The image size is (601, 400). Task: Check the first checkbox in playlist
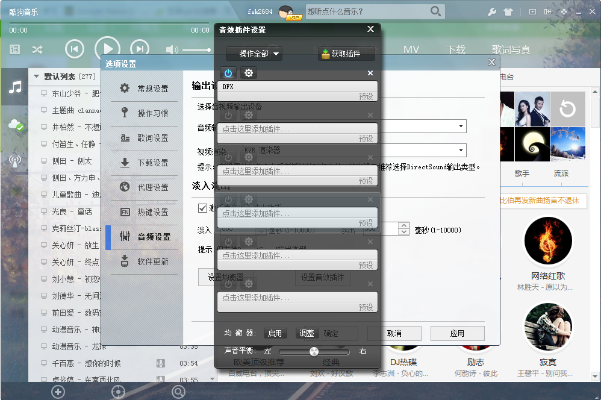point(45,93)
